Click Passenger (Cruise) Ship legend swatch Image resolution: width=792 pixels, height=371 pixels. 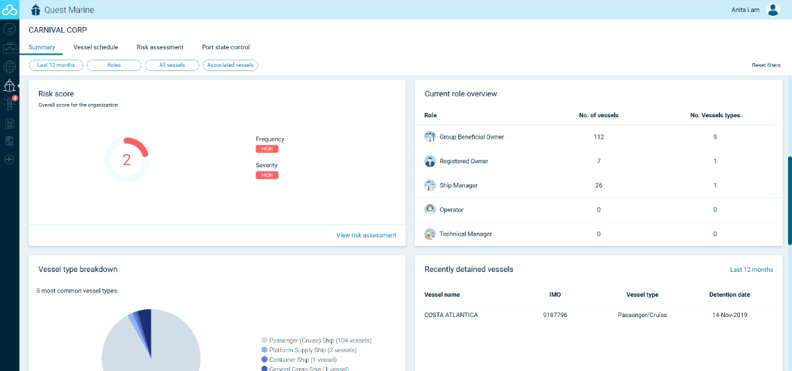264,340
